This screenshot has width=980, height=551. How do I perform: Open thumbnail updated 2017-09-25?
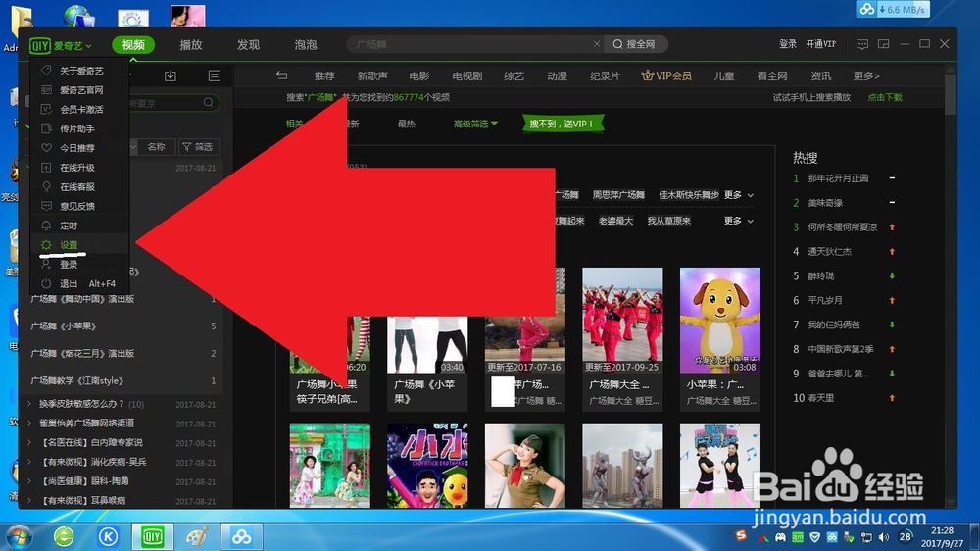622,321
